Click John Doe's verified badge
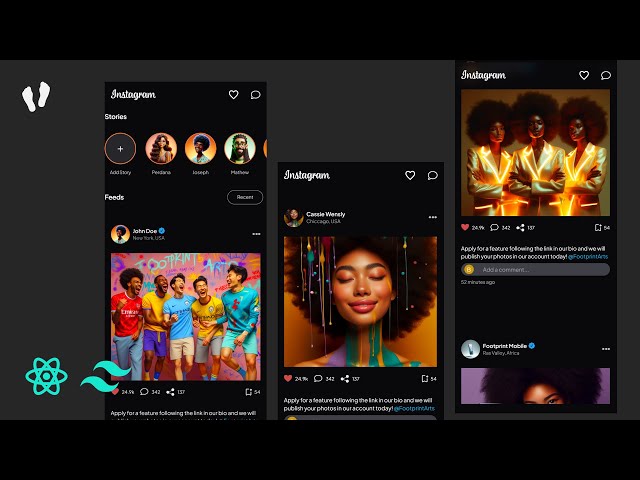Viewport: 640px width, 480px height. click(162, 231)
